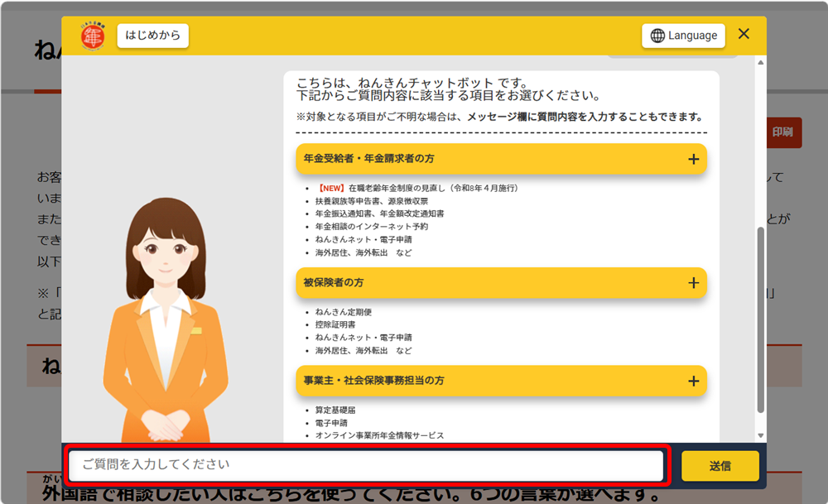This screenshot has width=828, height=504.
Task: Click the chat scrollbar up arrow
Action: 761,62
